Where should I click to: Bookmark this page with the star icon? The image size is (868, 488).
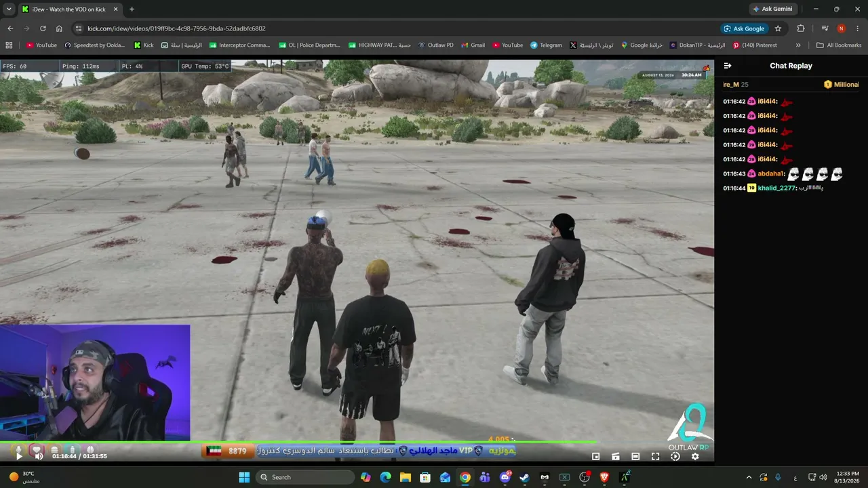coord(778,28)
